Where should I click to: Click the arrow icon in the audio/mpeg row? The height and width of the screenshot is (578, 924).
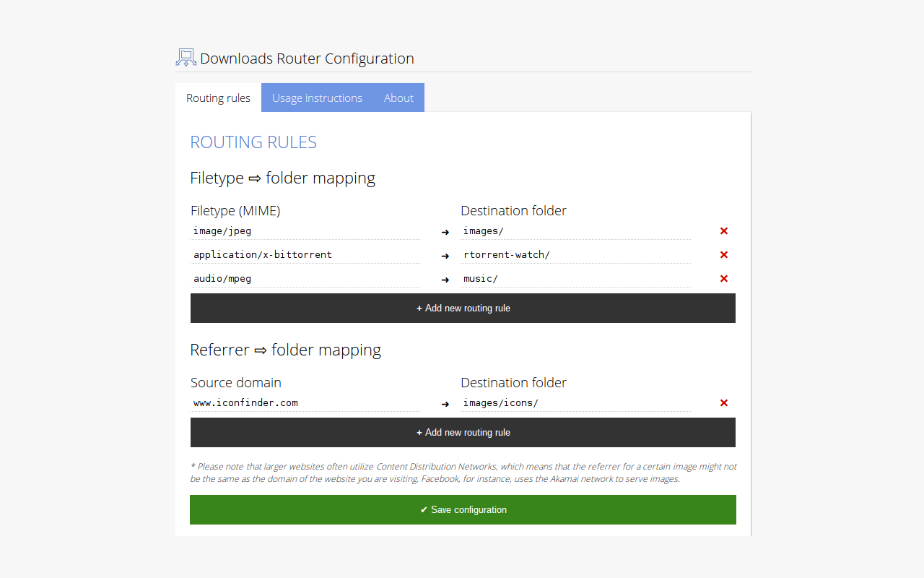pyautogui.click(x=445, y=280)
